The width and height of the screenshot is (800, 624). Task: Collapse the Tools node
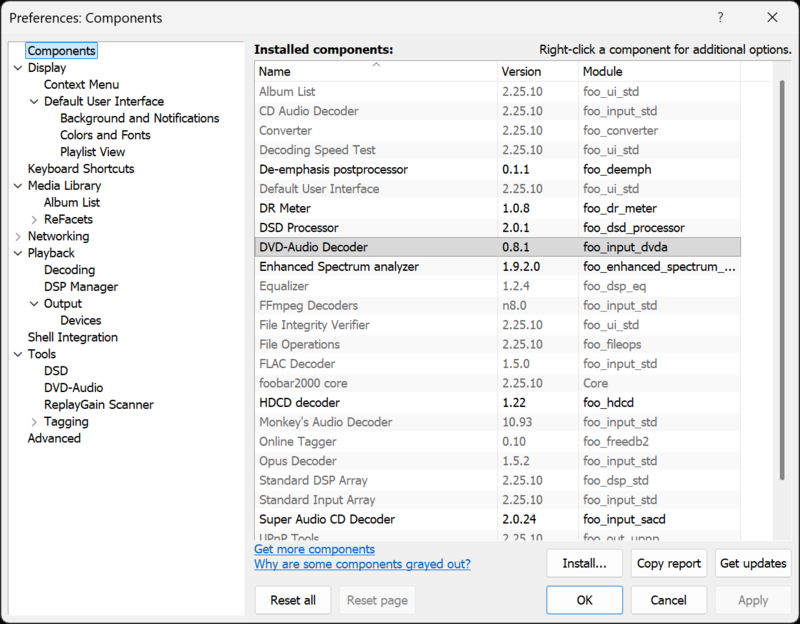(18, 354)
